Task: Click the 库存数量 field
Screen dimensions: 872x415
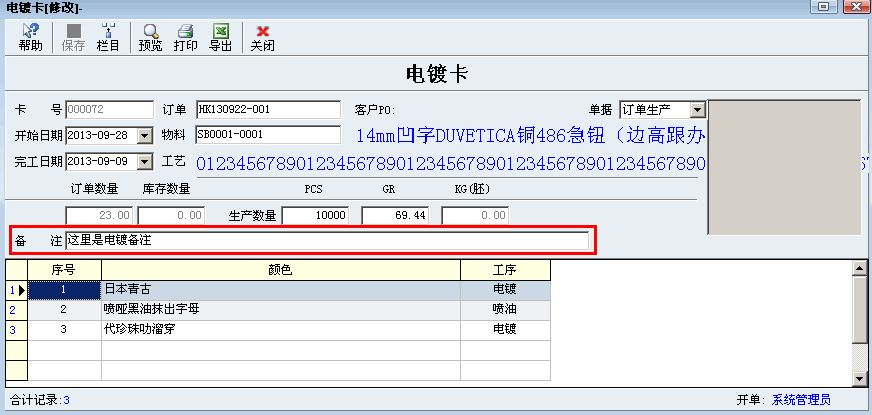Action: coord(171,215)
